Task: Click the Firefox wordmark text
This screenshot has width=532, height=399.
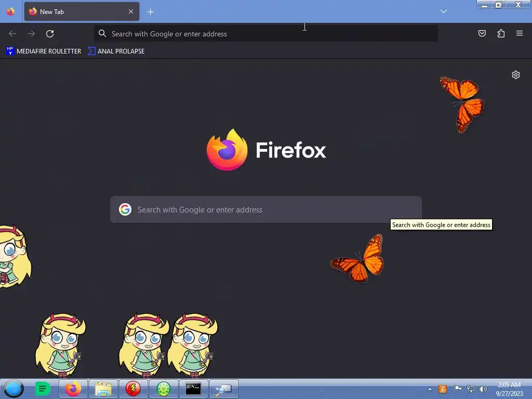Action: click(x=291, y=150)
